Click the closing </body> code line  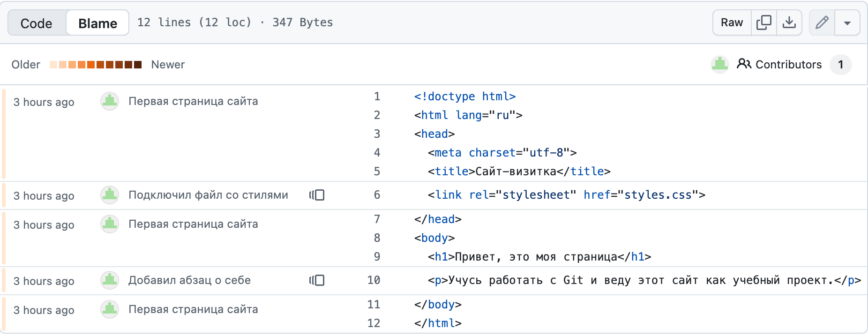point(438,305)
